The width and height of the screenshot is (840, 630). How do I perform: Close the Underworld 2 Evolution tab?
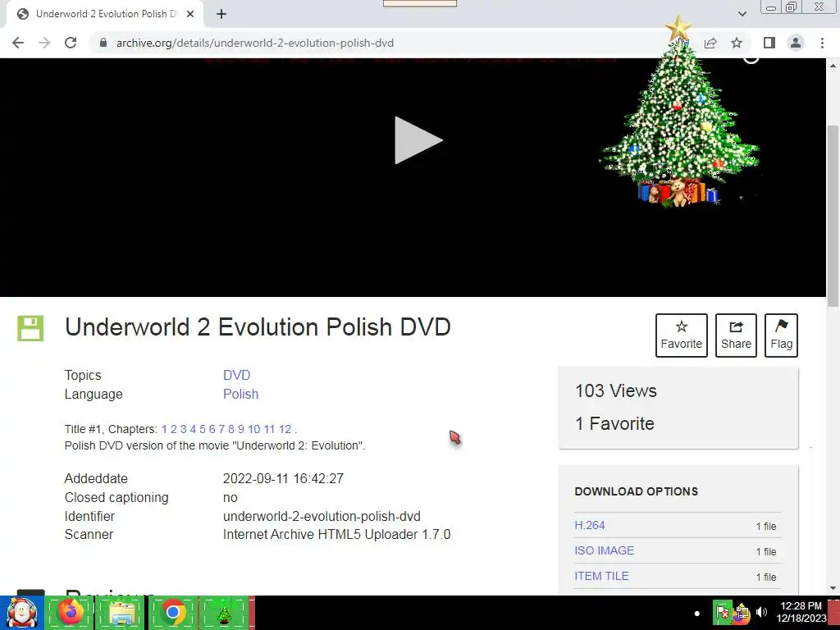(190, 14)
